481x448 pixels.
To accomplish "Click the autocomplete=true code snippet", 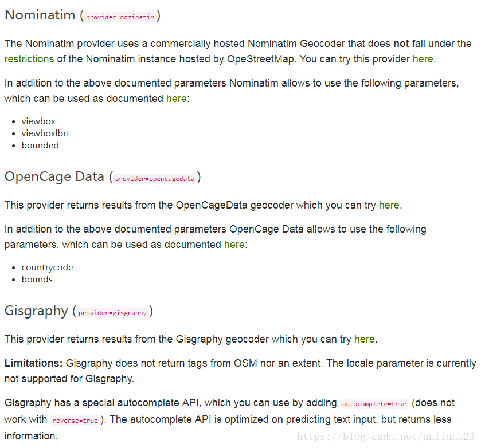I will 374,404.
